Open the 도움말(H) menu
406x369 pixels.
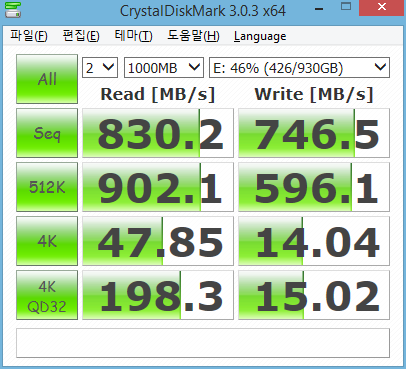click(x=193, y=36)
